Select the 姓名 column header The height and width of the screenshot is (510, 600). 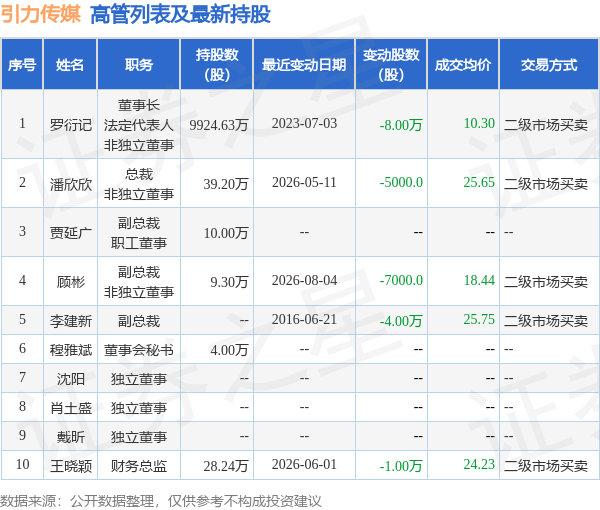(70, 65)
